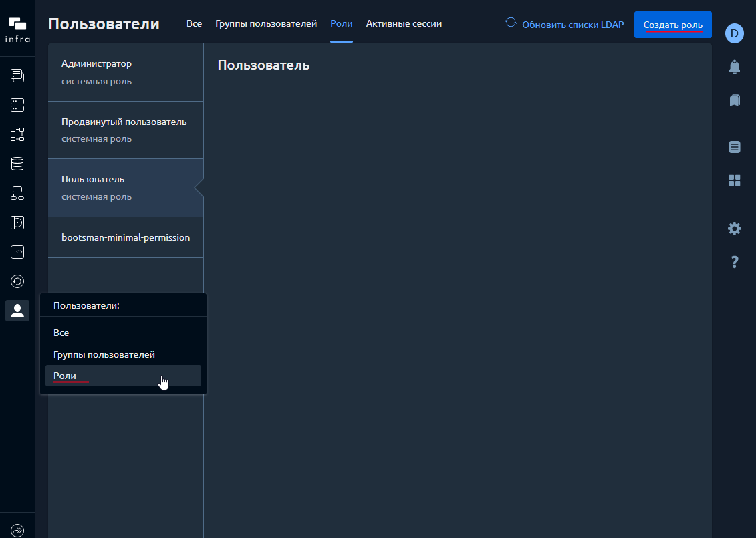Switch to the Все tab in header
This screenshot has height=538, width=756.
point(195,23)
